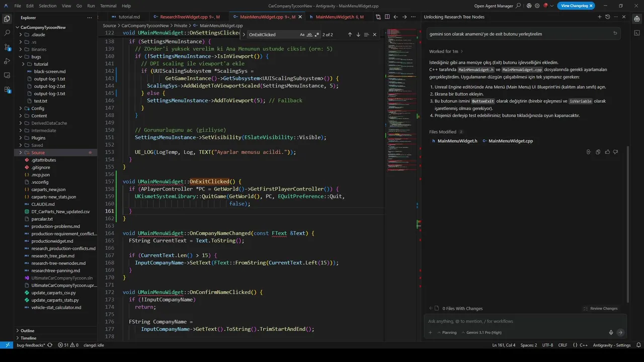Open the File menu
644x362 pixels.
(18, 6)
